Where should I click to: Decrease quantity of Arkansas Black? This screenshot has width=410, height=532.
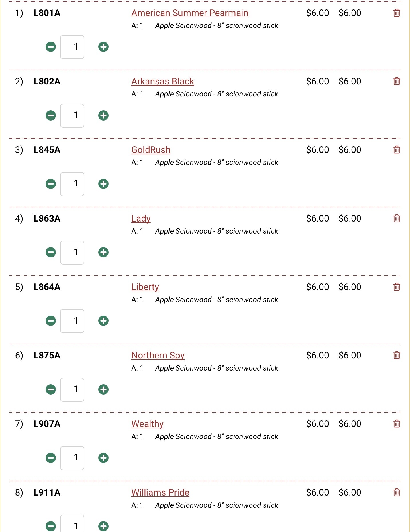[51, 115]
